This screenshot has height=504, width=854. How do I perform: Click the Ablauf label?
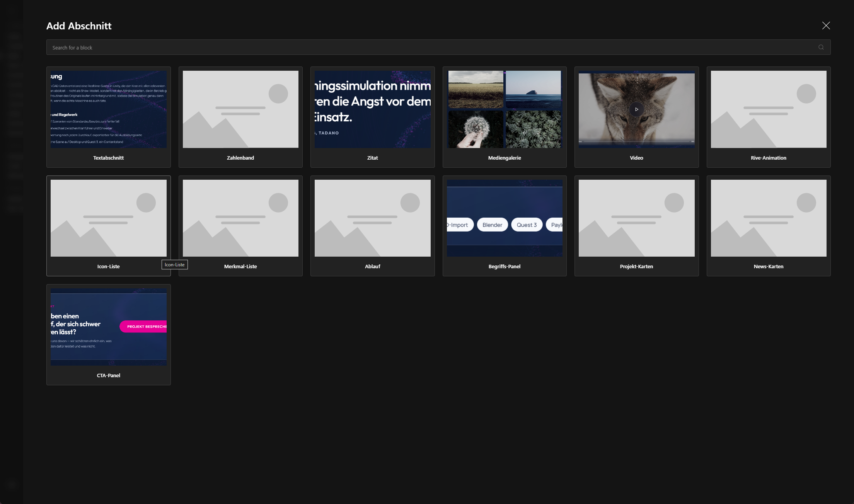coord(373,266)
